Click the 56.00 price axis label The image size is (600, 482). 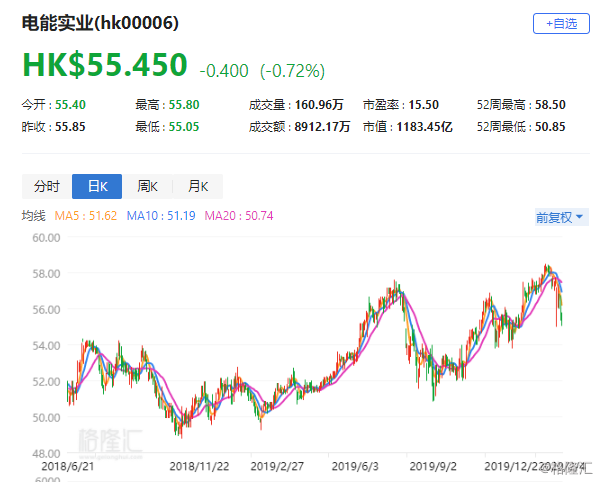click(x=46, y=309)
